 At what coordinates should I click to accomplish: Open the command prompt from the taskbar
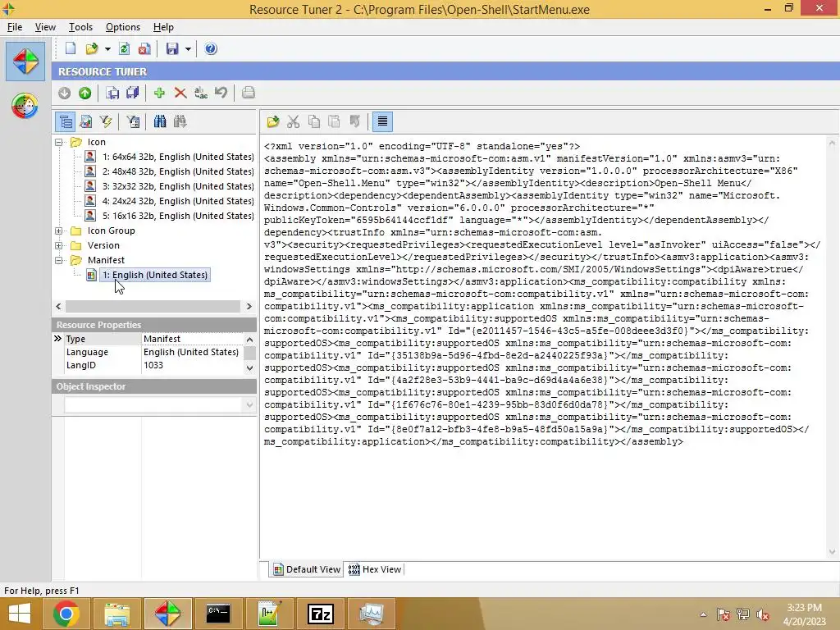[218, 614]
